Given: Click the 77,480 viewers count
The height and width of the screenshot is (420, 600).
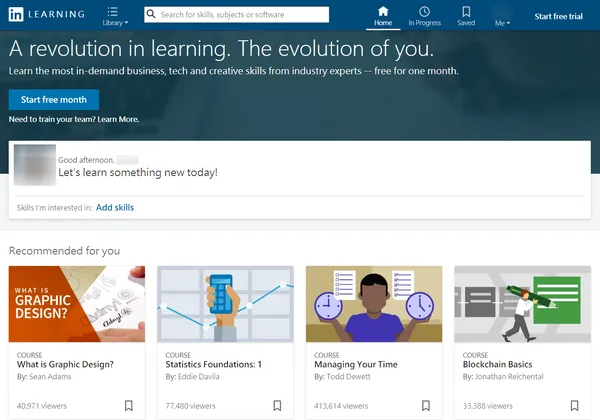Looking at the screenshot, I should click(x=191, y=406).
